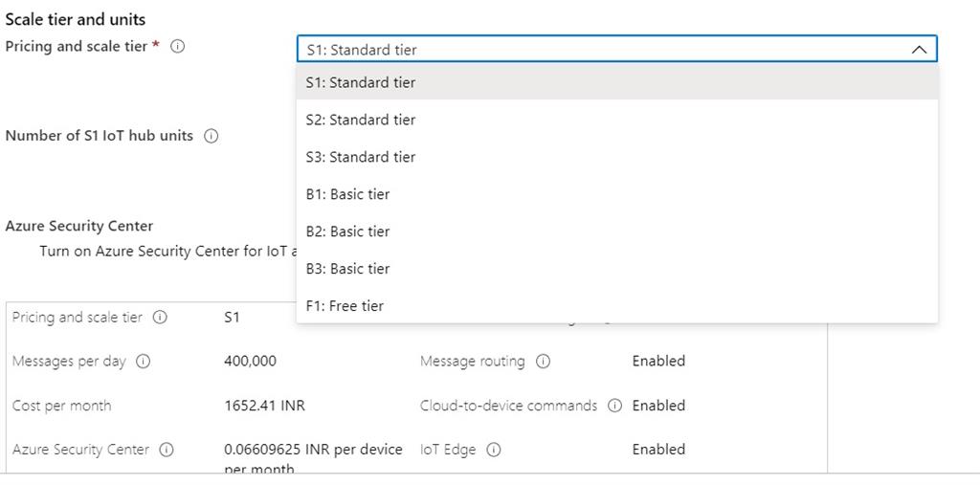Viewport: 980px width, 485px height.
Task: Click Enabled value for Cloud-to-device commands
Action: click(x=658, y=406)
